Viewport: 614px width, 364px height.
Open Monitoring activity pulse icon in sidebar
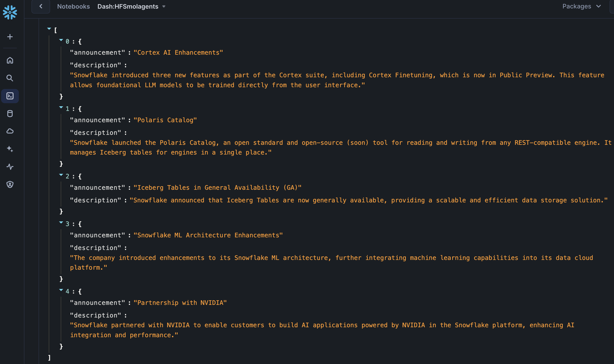(x=10, y=167)
